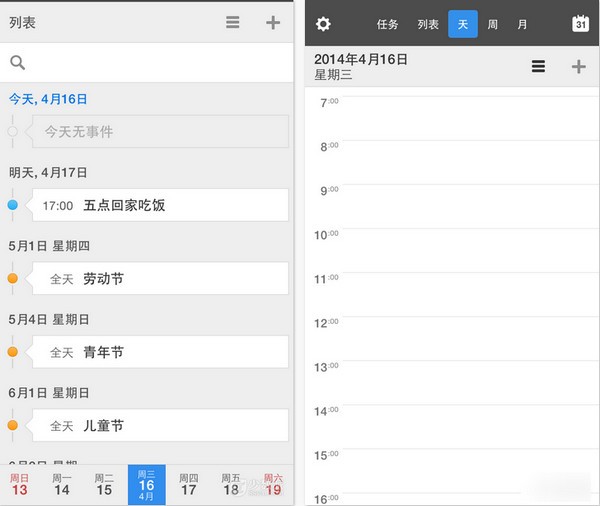
Task: Focus the search input field
Action: [147, 62]
